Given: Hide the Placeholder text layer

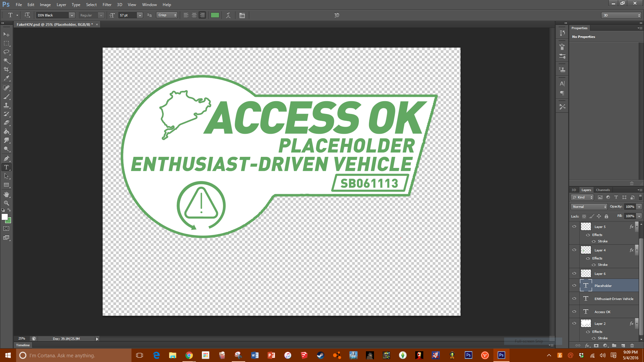Looking at the screenshot, I should [574, 286].
